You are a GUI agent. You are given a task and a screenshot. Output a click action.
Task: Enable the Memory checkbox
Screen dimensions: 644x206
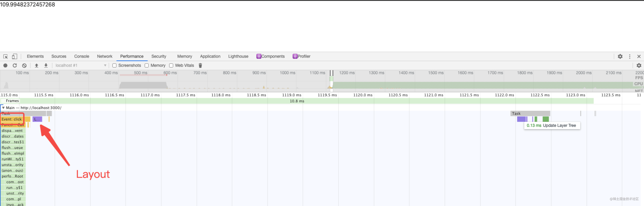[x=147, y=65]
